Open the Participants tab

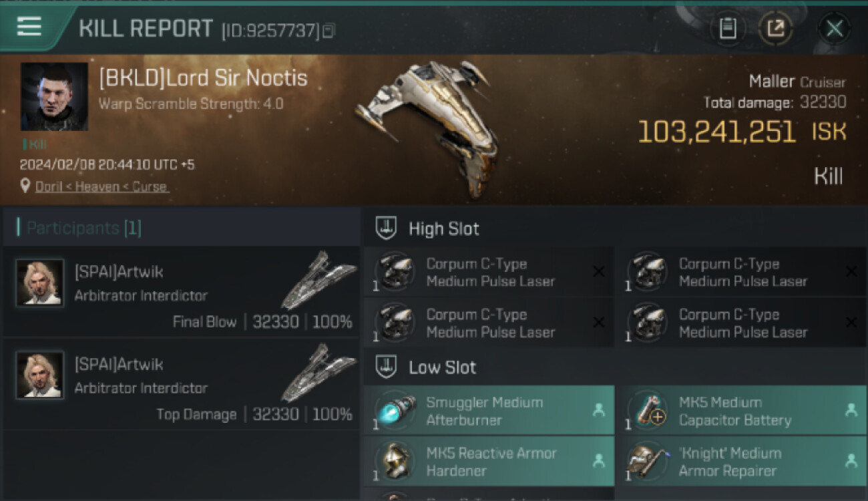click(x=83, y=228)
